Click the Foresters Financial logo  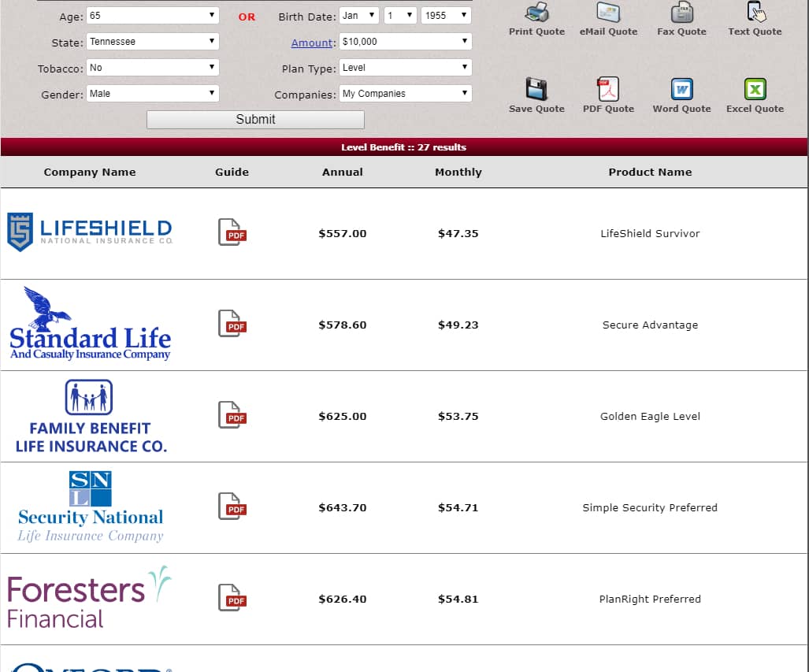tap(89, 597)
